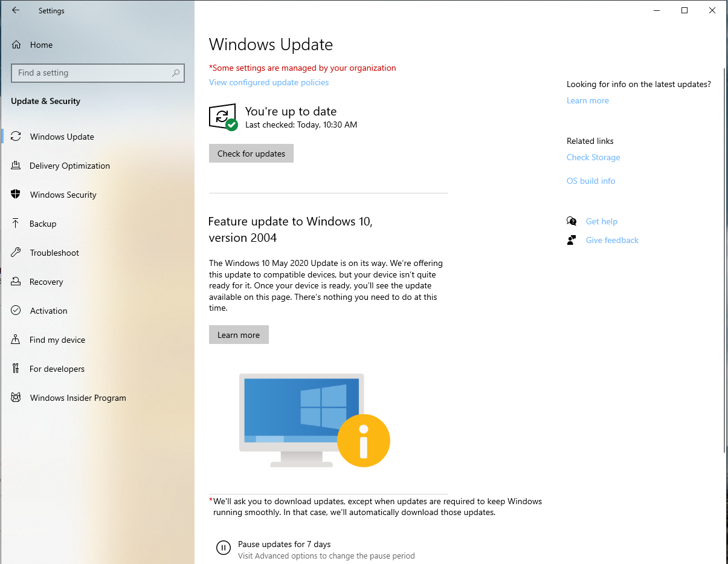Click the Get help chat bubble icon
The width and height of the screenshot is (728, 564).
tap(572, 221)
